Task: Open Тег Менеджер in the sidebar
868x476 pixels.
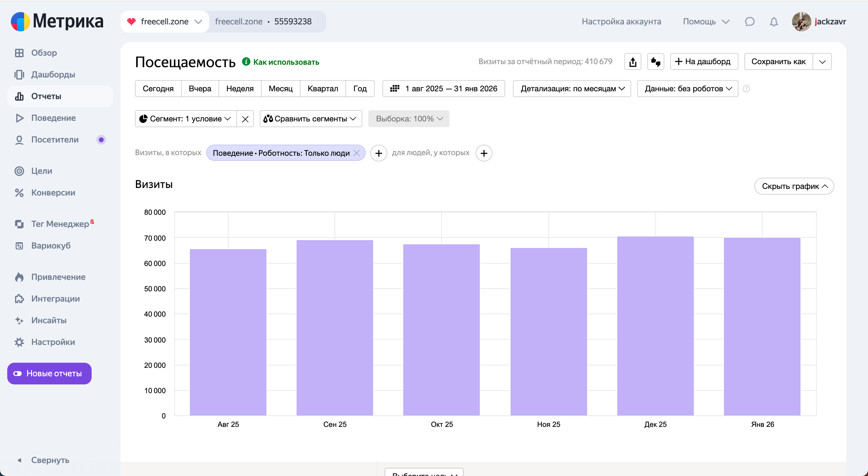Action: pyautogui.click(x=60, y=224)
